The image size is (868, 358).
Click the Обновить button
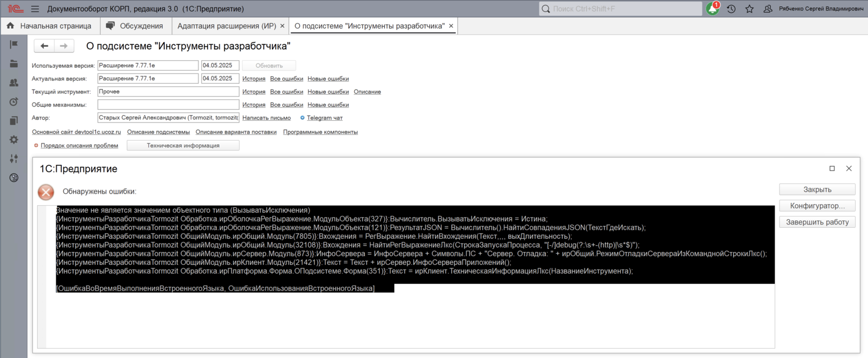pos(269,66)
